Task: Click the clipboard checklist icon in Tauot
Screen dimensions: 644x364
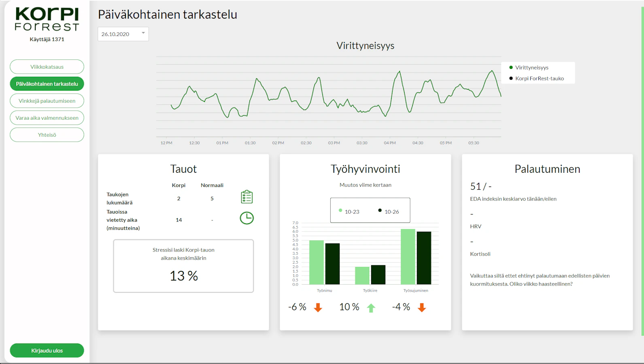Action: (247, 197)
